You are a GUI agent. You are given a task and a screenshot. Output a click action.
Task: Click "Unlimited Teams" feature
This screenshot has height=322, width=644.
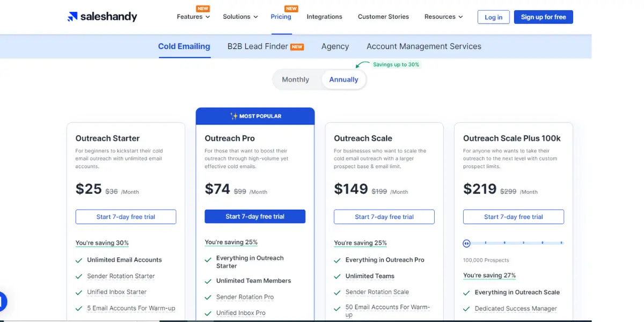click(370, 276)
